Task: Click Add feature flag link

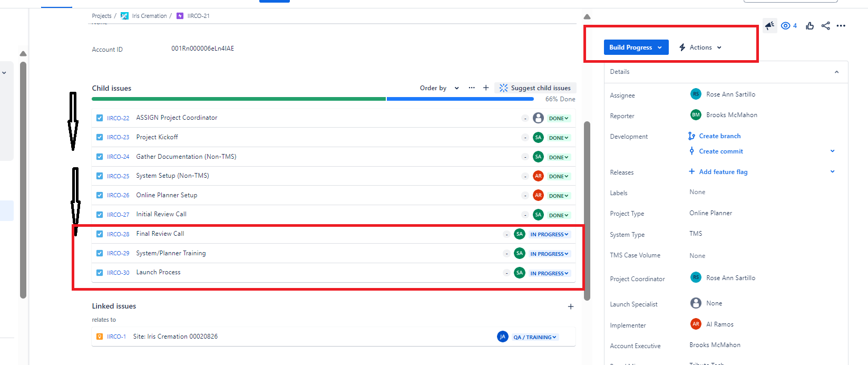Action: pyautogui.click(x=723, y=172)
